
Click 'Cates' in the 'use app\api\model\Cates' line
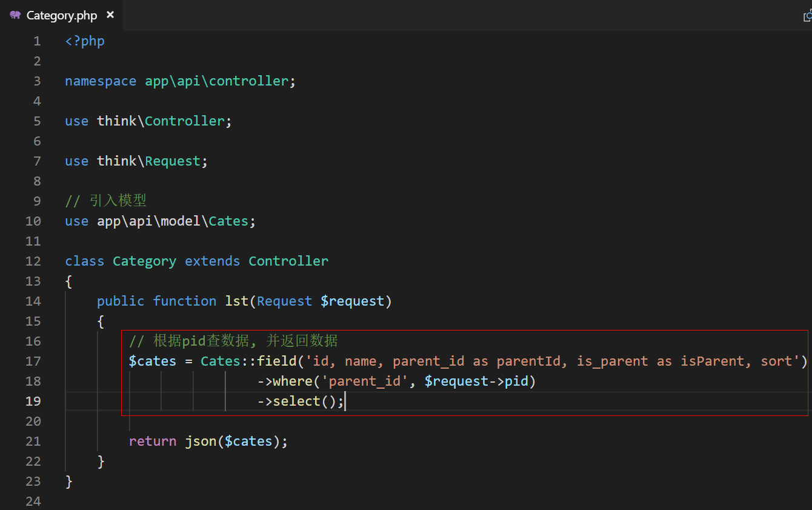tap(229, 221)
